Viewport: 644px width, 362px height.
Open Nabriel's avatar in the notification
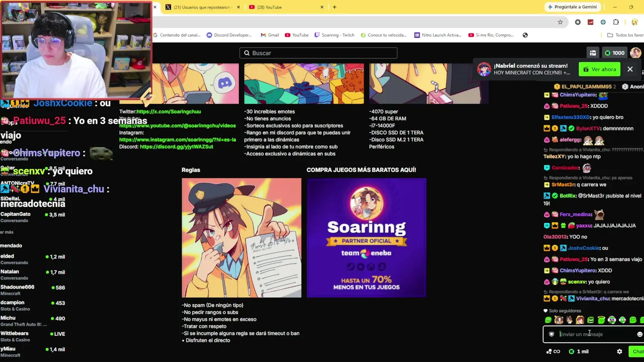click(x=484, y=69)
